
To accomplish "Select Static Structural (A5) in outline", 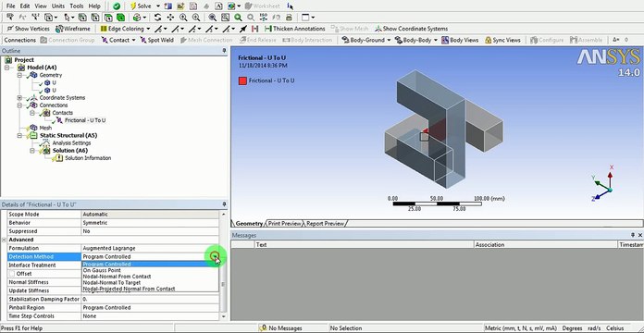I will tap(68, 135).
